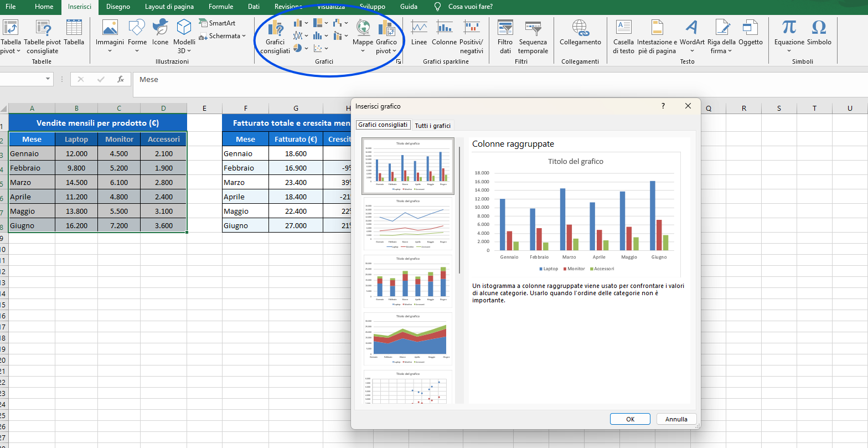Click the fx insert function button

pyautogui.click(x=121, y=79)
